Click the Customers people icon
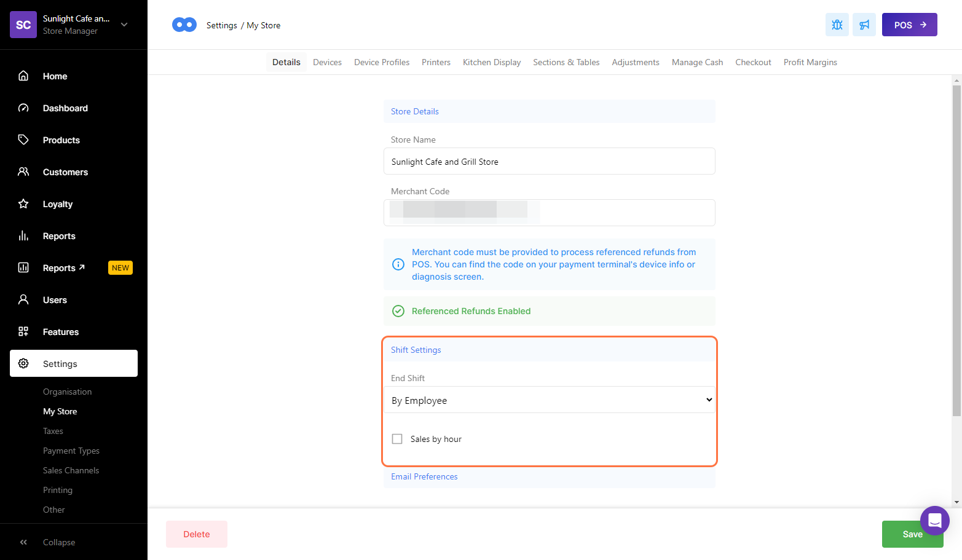This screenshot has width=962, height=560. [x=23, y=172]
